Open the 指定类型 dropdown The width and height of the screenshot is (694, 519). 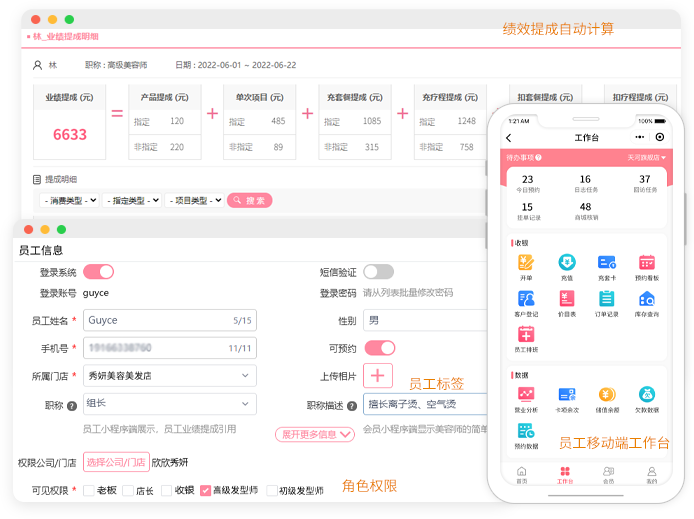(x=131, y=200)
